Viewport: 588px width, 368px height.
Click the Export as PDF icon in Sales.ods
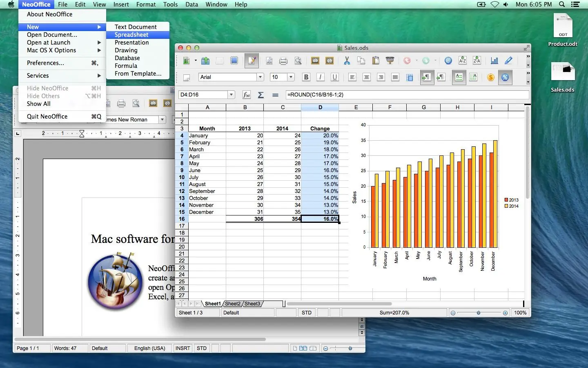[x=269, y=61]
